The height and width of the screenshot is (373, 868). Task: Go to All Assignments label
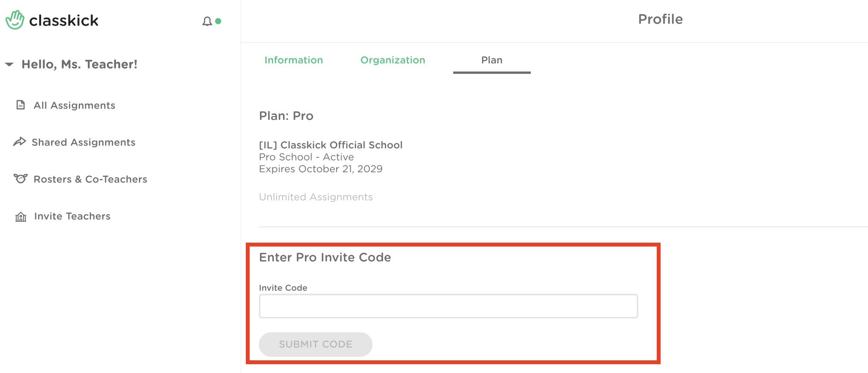coord(75,105)
